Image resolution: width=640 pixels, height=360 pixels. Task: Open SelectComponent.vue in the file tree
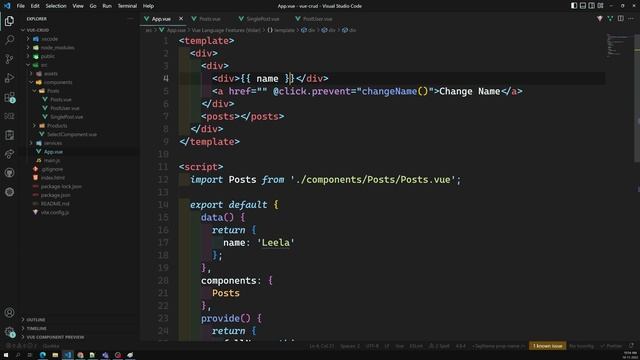(72, 134)
